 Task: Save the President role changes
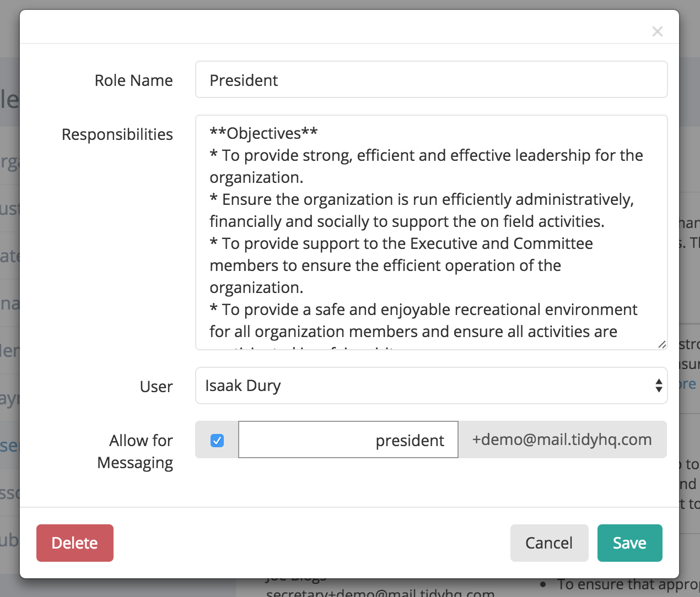click(x=629, y=543)
